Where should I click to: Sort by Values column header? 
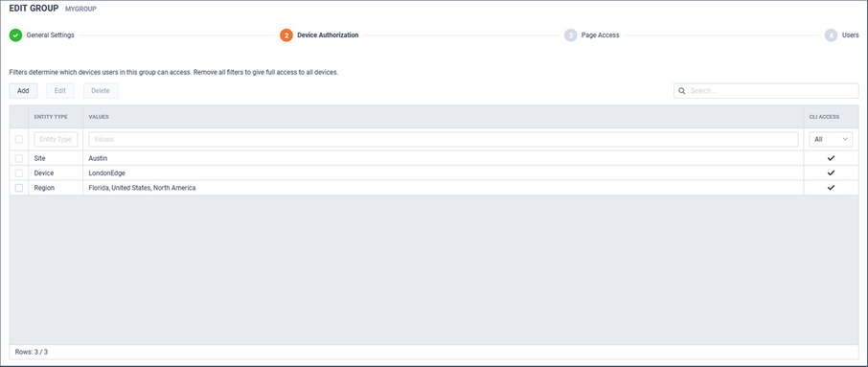(x=443, y=117)
